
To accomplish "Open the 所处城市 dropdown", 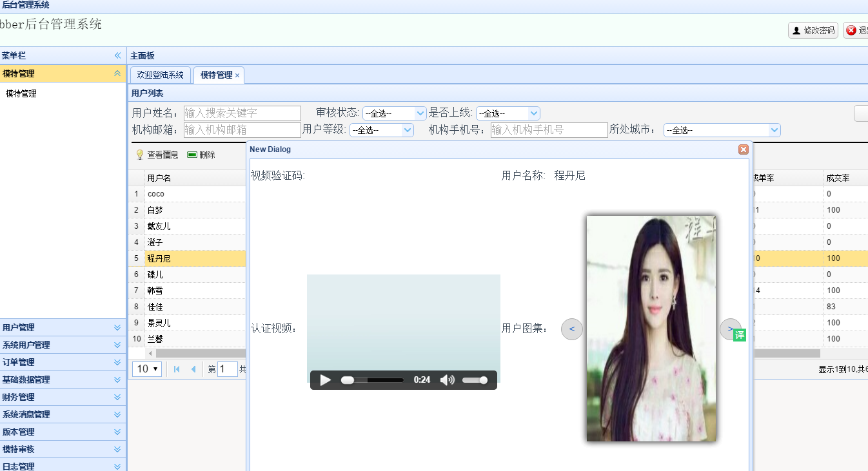I will pos(722,130).
